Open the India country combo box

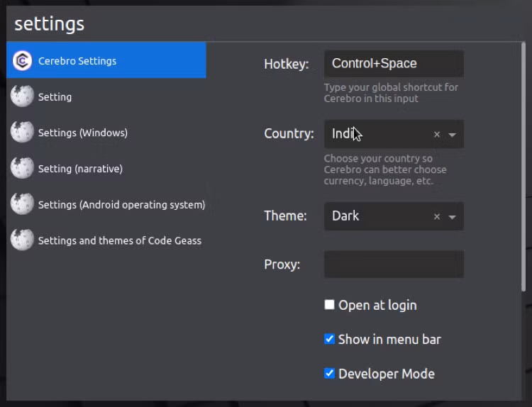(x=394, y=134)
